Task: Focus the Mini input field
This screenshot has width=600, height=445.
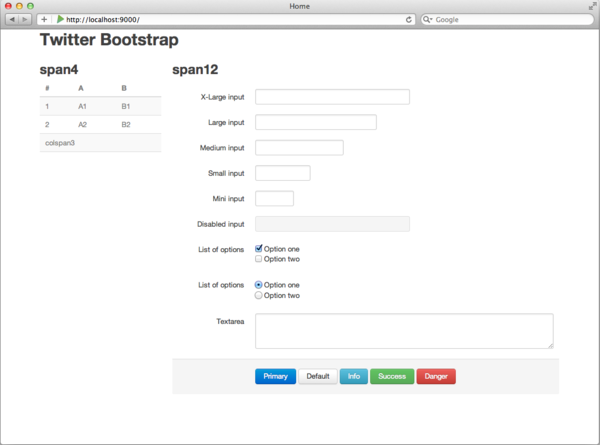Action: coord(274,199)
